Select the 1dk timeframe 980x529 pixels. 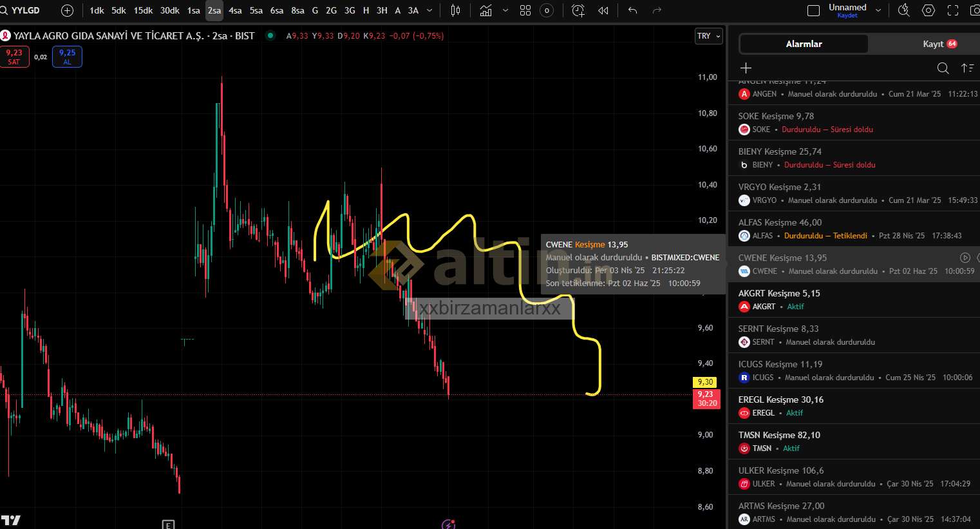coord(97,10)
